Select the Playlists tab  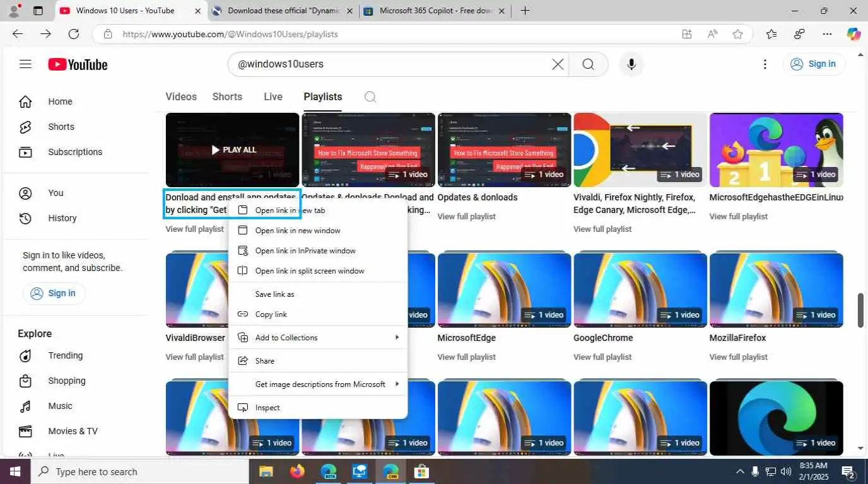322,96
